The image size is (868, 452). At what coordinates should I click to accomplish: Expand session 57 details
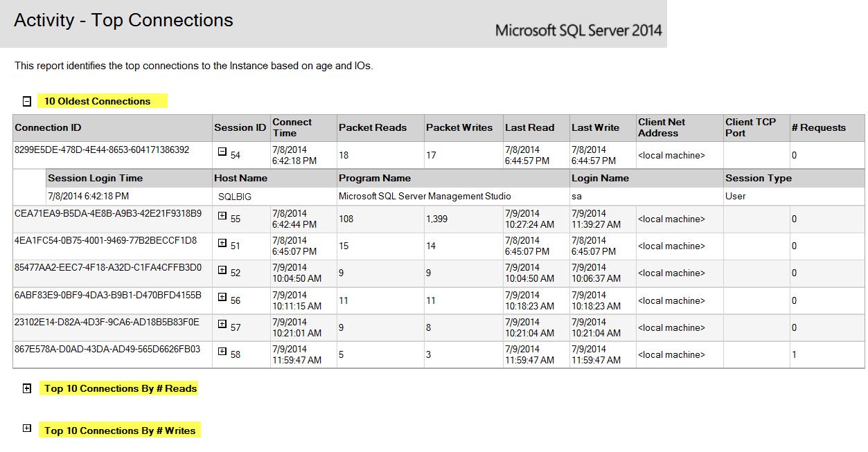tap(222, 324)
